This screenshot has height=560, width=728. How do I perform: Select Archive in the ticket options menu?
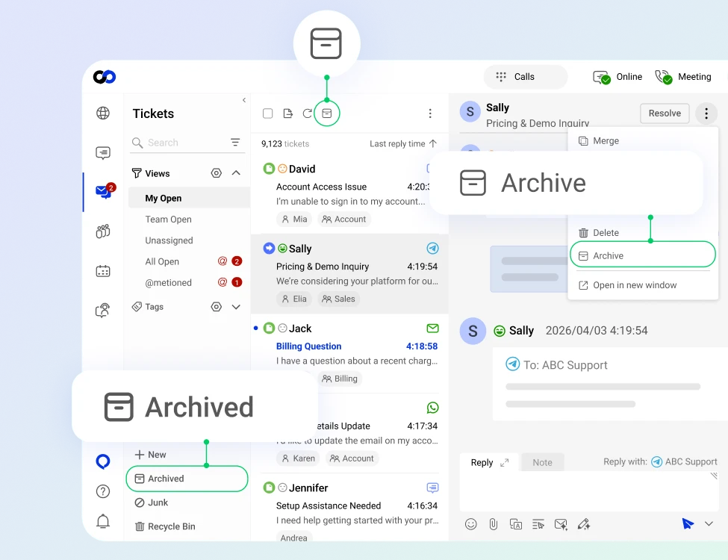point(643,255)
